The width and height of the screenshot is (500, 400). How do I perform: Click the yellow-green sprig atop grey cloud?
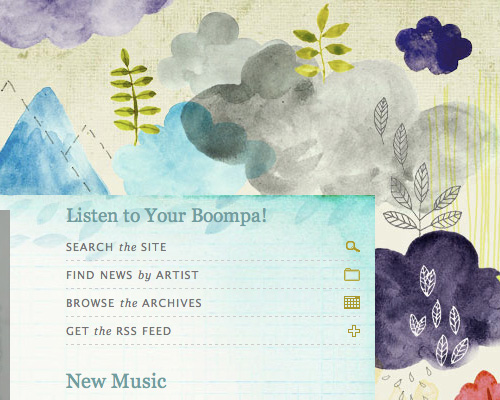pyautogui.click(x=323, y=43)
